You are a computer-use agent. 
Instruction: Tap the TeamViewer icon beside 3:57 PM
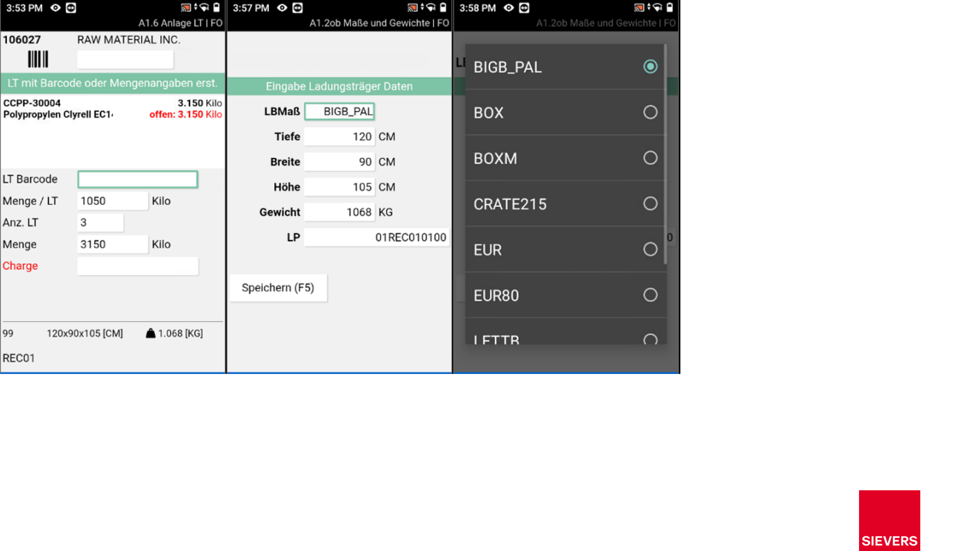(298, 8)
